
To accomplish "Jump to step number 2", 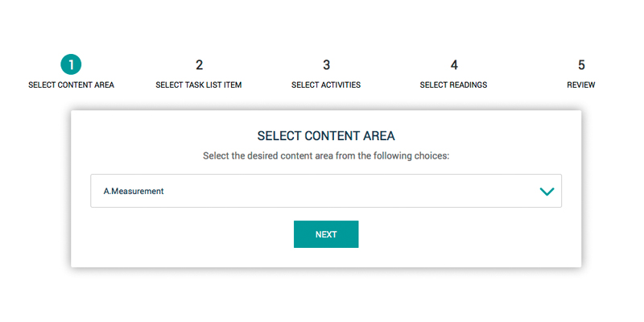I will 199,65.
